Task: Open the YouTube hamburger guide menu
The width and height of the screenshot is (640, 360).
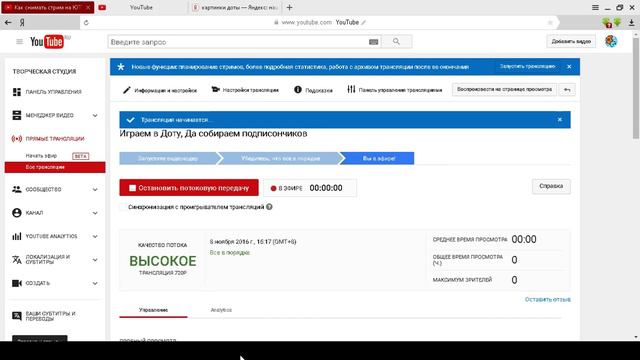Action: click(19, 42)
